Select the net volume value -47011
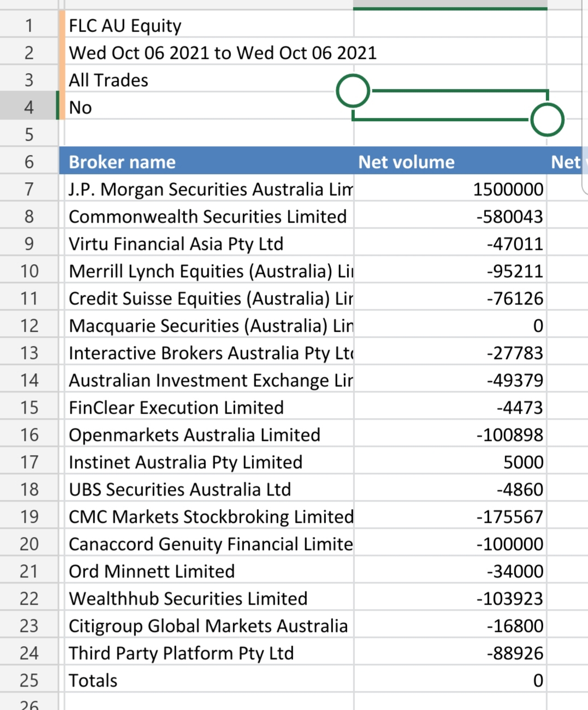 pyautogui.click(x=450, y=243)
